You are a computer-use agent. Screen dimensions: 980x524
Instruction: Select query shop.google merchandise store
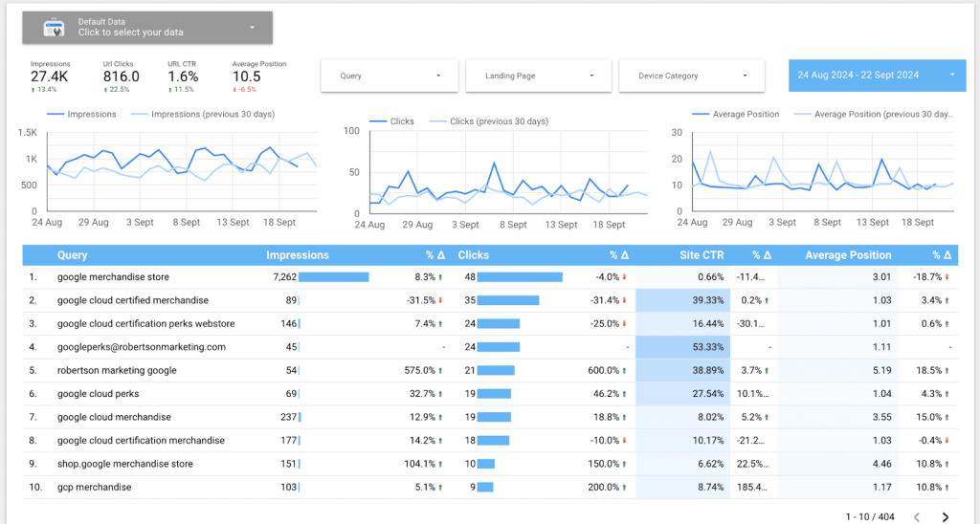click(x=125, y=464)
